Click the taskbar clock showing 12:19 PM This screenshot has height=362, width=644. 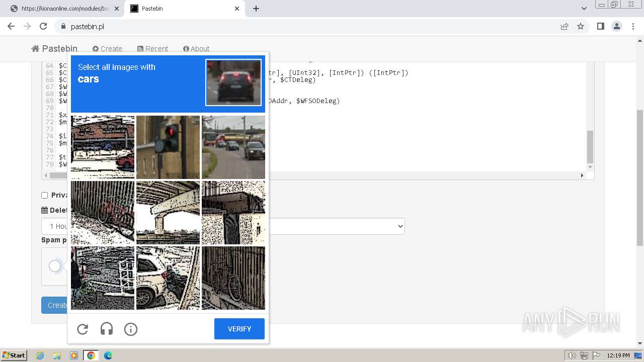pyautogui.click(x=618, y=355)
